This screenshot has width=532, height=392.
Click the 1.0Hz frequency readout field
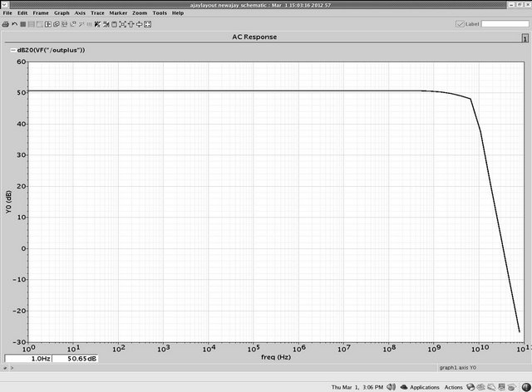[28, 359]
